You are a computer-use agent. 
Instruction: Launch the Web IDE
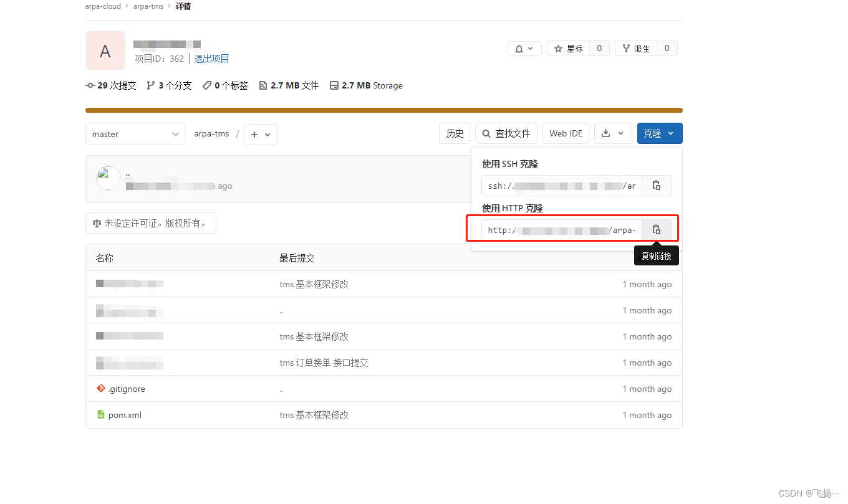566,133
